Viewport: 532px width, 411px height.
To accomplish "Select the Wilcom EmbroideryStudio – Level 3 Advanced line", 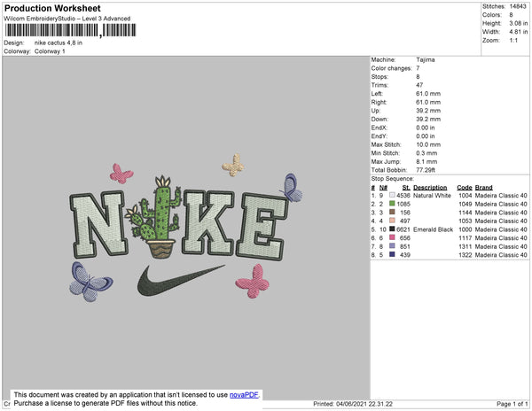I will pyautogui.click(x=67, y=19).
